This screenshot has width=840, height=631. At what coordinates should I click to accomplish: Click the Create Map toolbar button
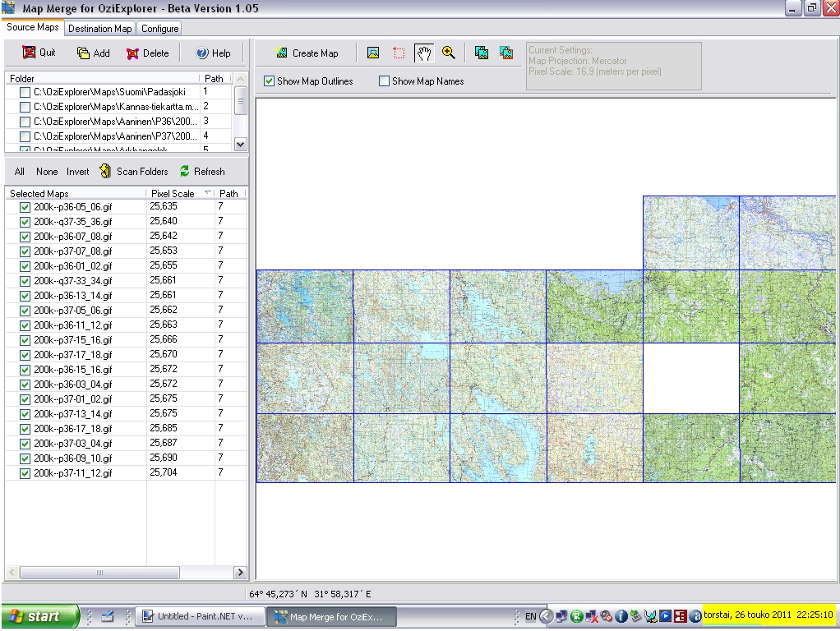[307, 53]
